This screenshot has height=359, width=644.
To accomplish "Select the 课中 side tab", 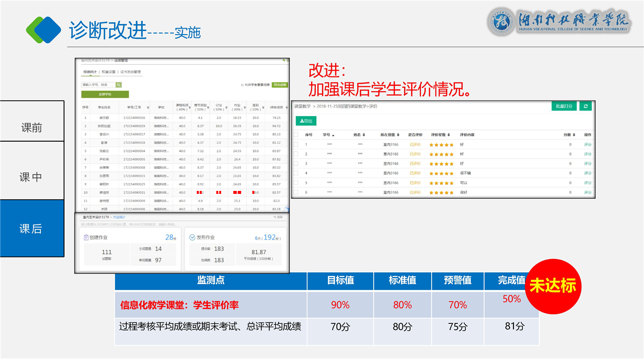I will 32,177.
